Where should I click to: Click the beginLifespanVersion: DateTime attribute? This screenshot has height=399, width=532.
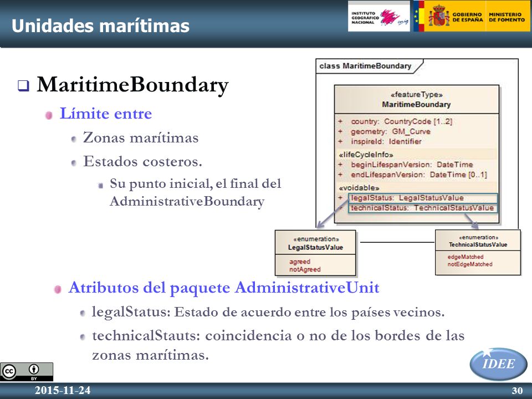click(x=412, y=165)
